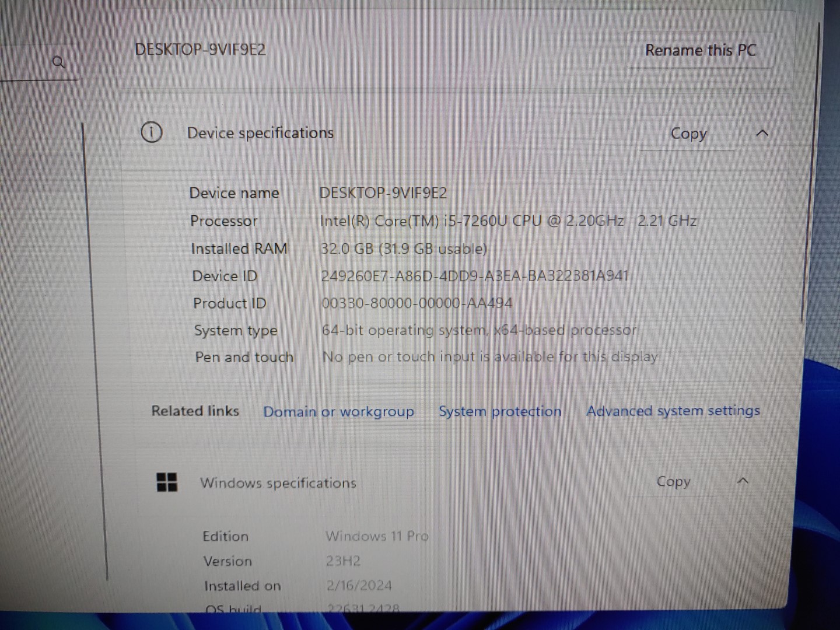Open the System protection link

(500, 411)
